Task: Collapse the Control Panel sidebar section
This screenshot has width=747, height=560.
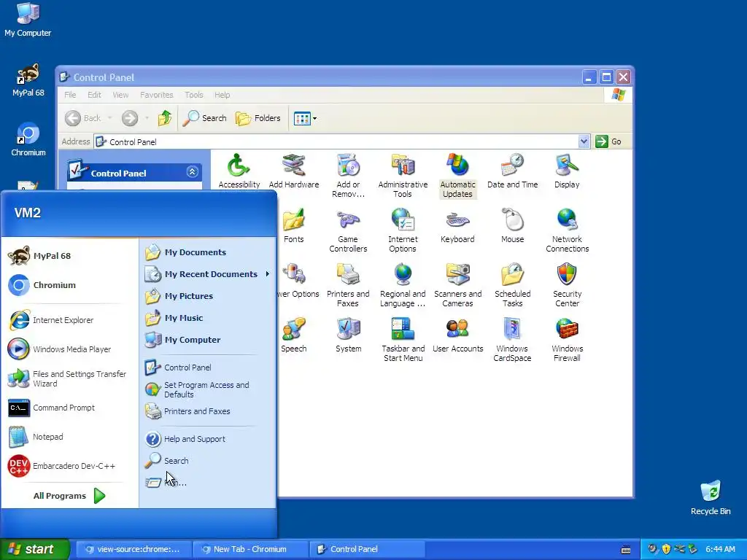Action: 192,172
